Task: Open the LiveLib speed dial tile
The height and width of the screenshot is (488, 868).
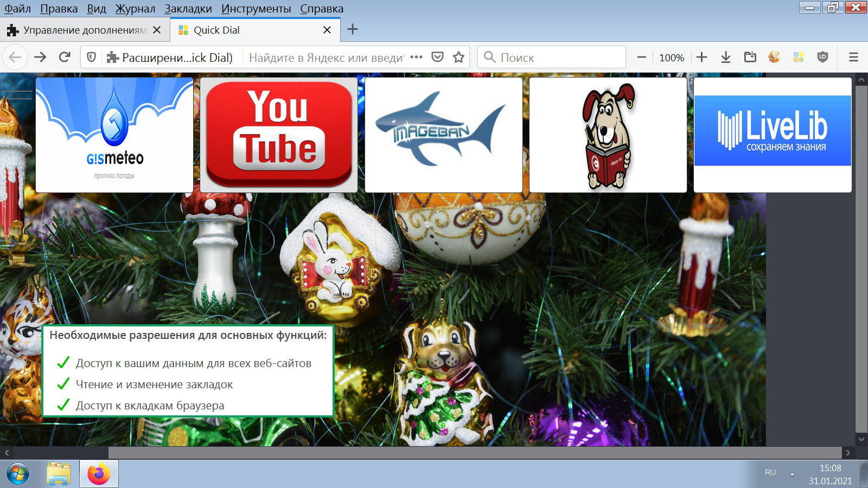Action: pos(773,135)
